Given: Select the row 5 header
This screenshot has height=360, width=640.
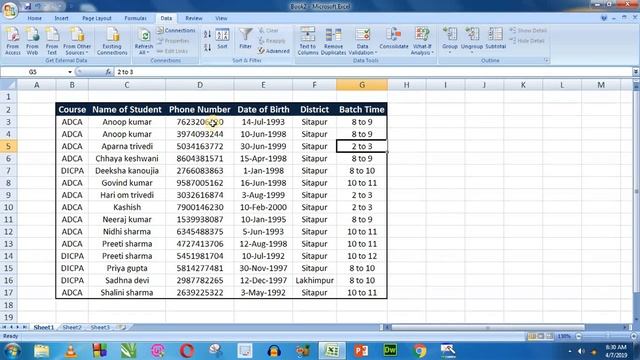Looking at the screenshot, I should [x=8, y=146].
